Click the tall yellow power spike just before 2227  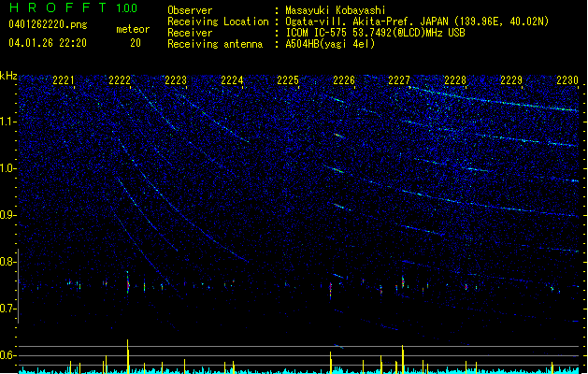click(403, 359)
